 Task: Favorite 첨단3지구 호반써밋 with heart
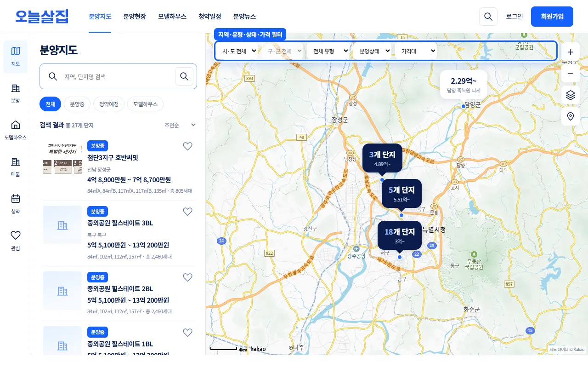187,146
